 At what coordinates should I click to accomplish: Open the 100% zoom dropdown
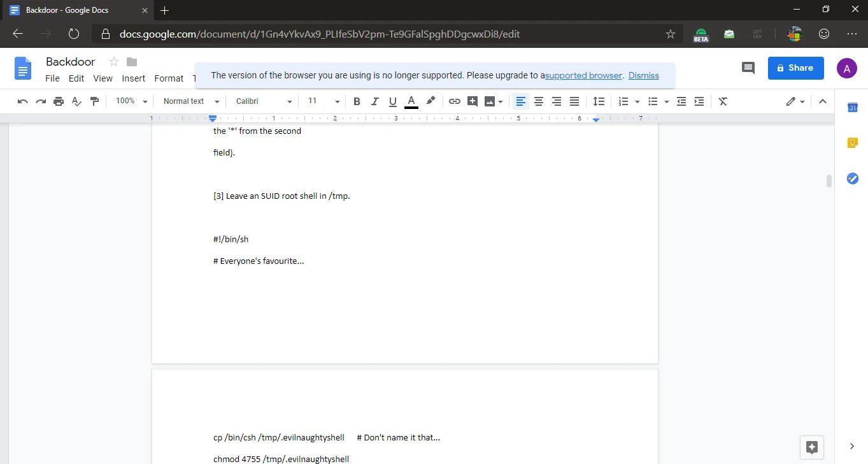coord(132,101)
